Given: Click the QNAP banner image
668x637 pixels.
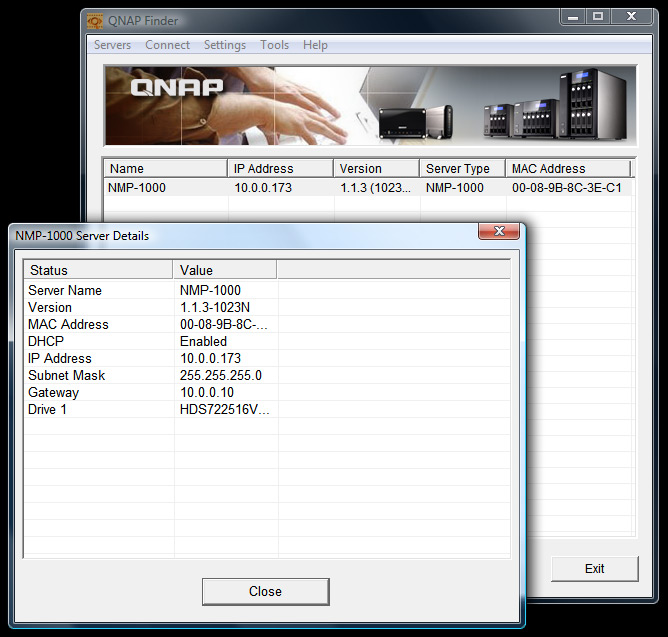Looking at the screenshot, I should pos(370,106).
